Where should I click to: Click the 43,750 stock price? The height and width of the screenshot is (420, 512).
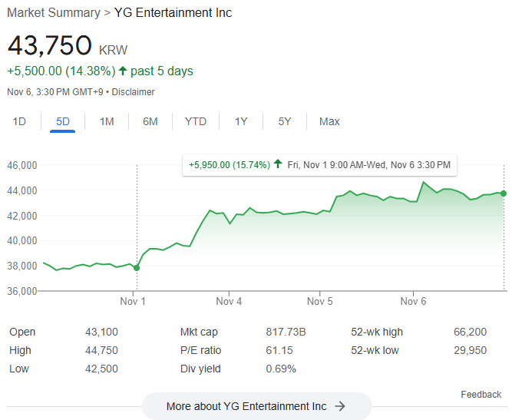point(50,45)
